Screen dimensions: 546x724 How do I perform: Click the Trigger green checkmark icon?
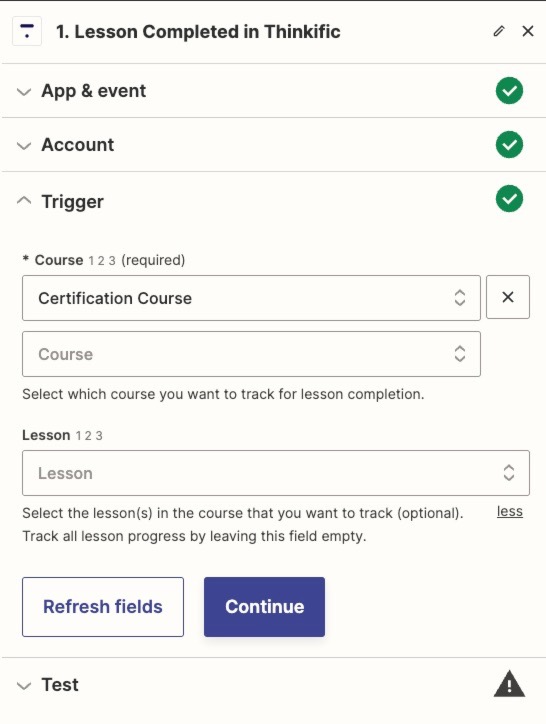(x=509, y=199)
